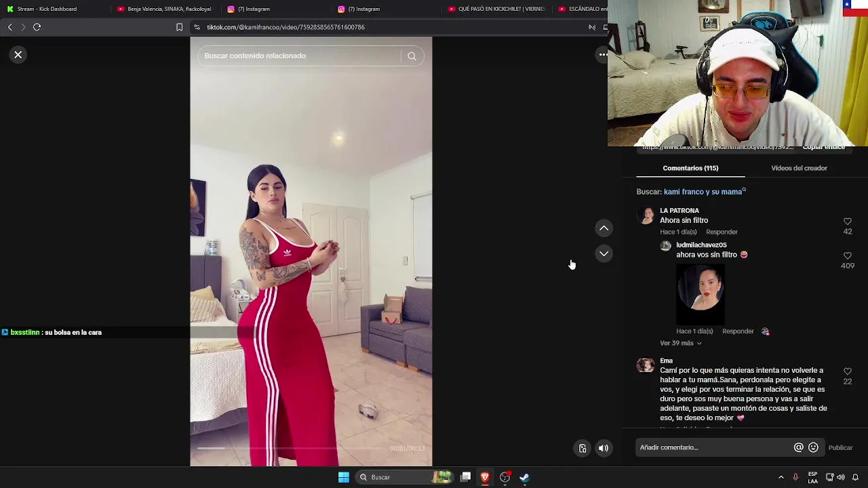Viewport: 868px width, 488px height.
Task: Reply to LA PATRONA's comment
Action: tap(722, 232)
